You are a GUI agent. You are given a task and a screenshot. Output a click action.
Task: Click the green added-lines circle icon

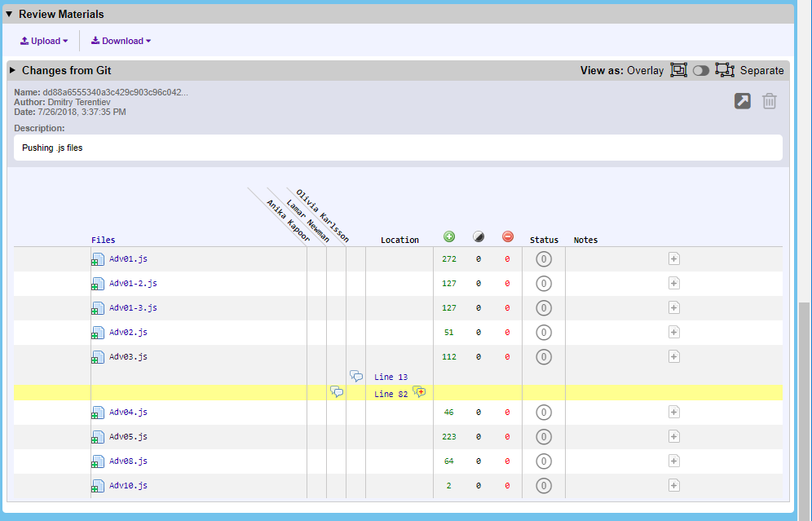(x=449, y=236)
